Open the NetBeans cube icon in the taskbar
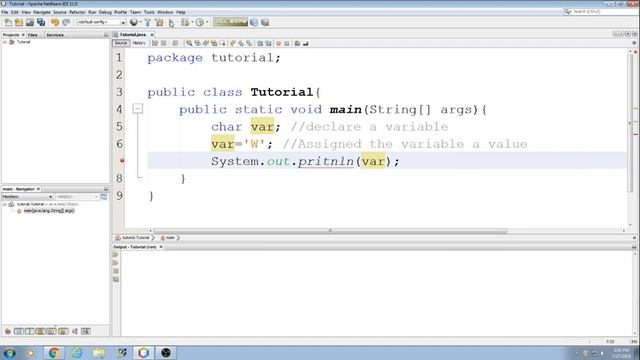The image size is (640, 360). (143, 353)
